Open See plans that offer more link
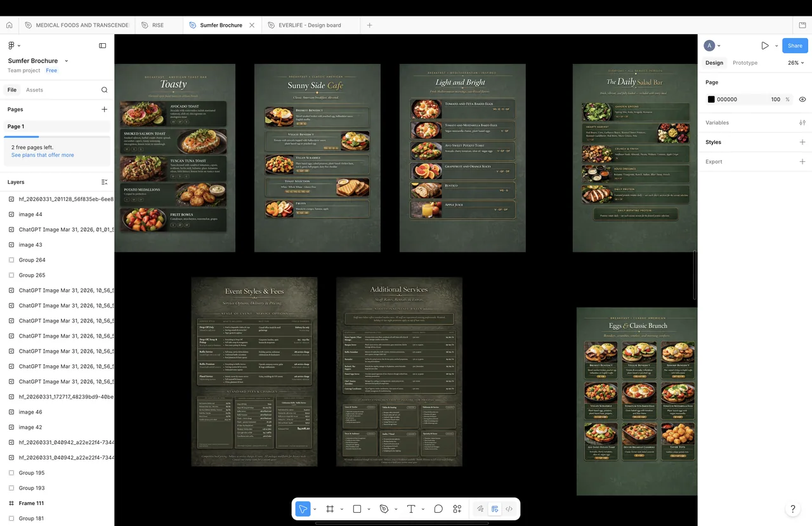The height and width of the screenshot is (526, 812). 43,155
